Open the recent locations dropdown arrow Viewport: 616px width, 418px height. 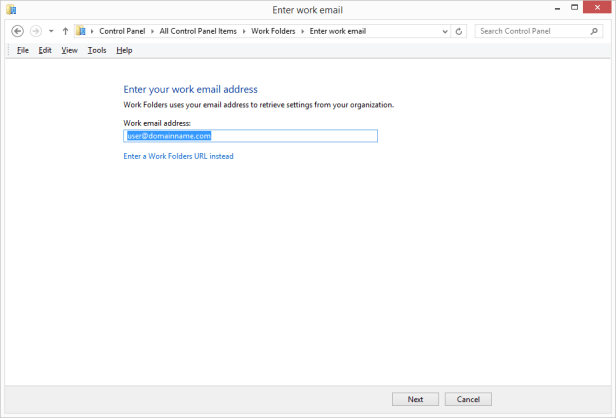pos(51,31)
